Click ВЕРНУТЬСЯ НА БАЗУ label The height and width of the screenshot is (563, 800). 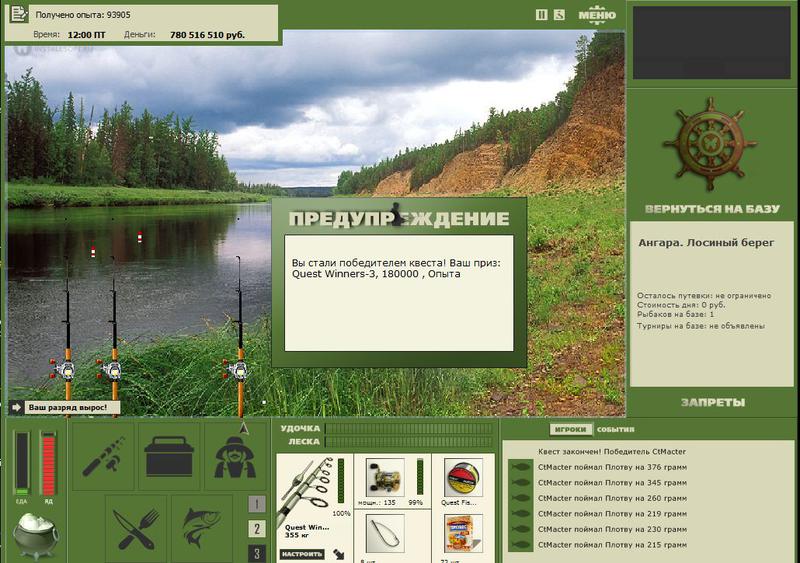click(x=712, y=209)
